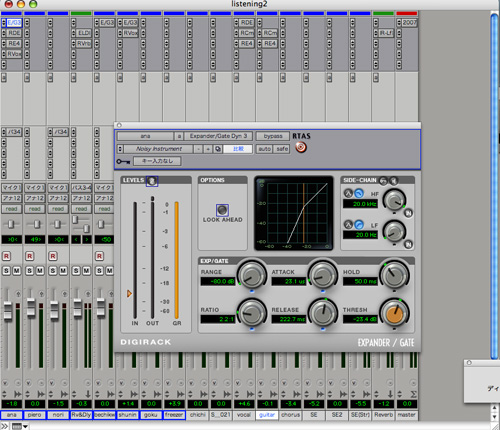Open the ana track selector in plug-in header
The width and height of the screenshot is (500, 430).
[x=145, y=136]
